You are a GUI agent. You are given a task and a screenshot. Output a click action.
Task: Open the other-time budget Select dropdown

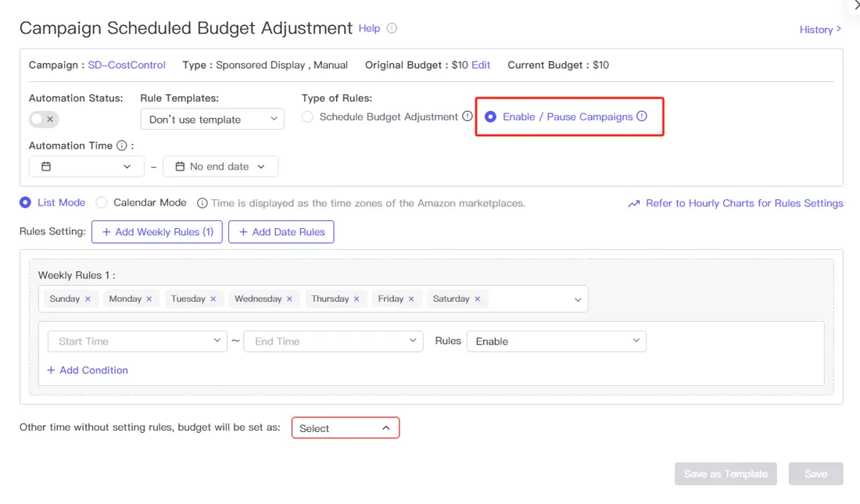[x=346, y=427]
